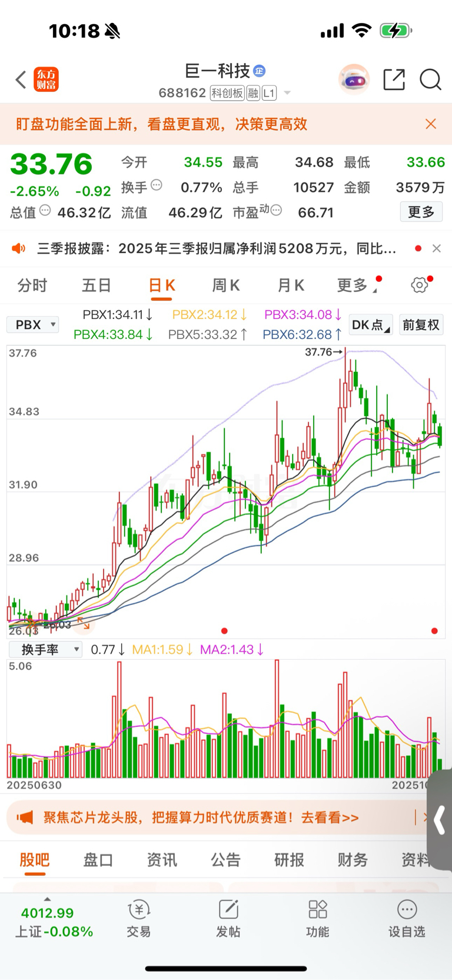Screen dimensions: 452x980
Task: Tap the MA1:1.59 turnover value
Action: tap(162, 650)
